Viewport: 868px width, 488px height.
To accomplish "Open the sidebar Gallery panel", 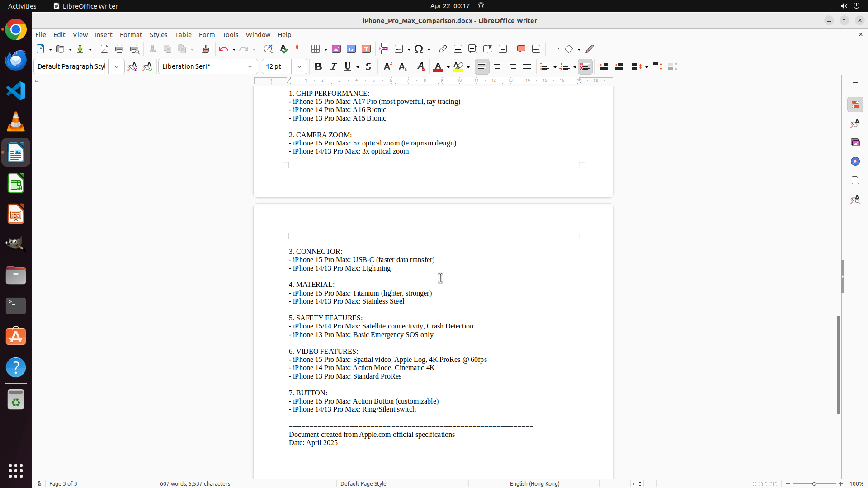I will point(855,142).
